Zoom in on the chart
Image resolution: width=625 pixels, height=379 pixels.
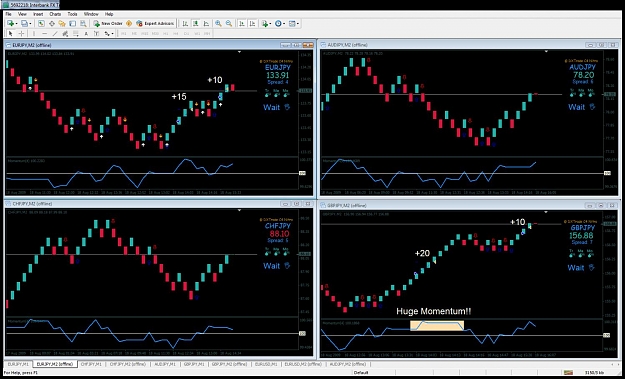coord(218,24)
